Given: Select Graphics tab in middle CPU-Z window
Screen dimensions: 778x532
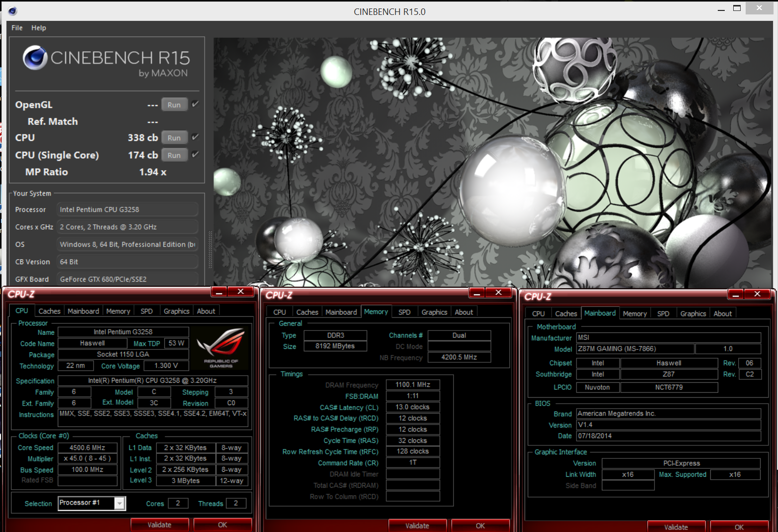Looking at the screenshot, I should (435, 312).
